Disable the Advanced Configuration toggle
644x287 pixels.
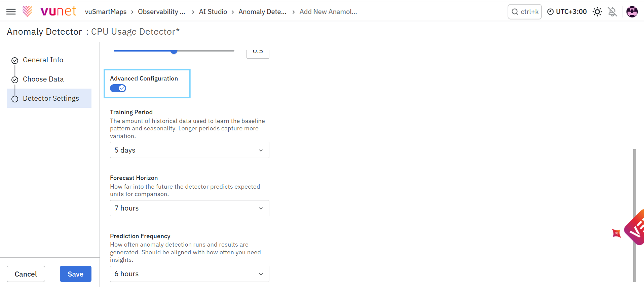click(118, 88)
